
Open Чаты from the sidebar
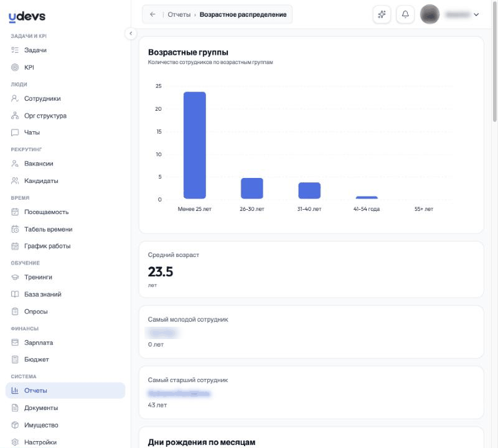(65, 133)
